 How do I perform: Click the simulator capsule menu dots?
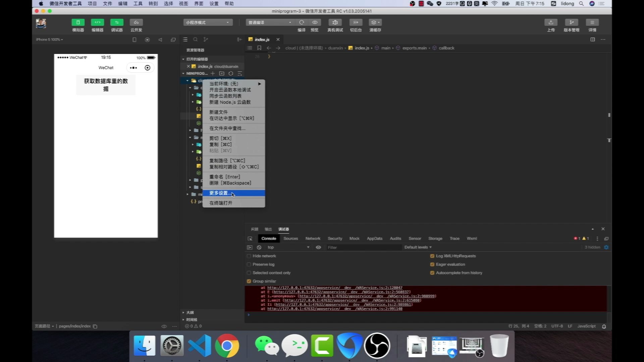click(x=133, y=68)
